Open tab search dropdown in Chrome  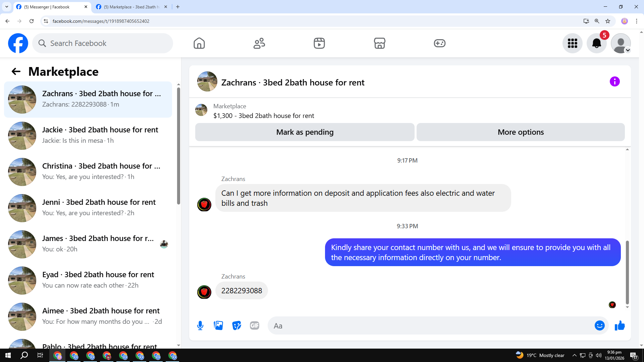[x=7, y=7]
